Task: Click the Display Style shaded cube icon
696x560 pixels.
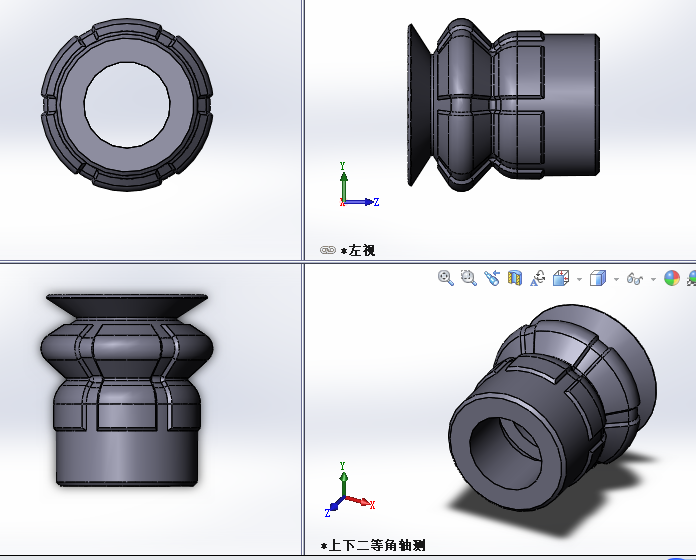Action: click(x=598, y=278)
